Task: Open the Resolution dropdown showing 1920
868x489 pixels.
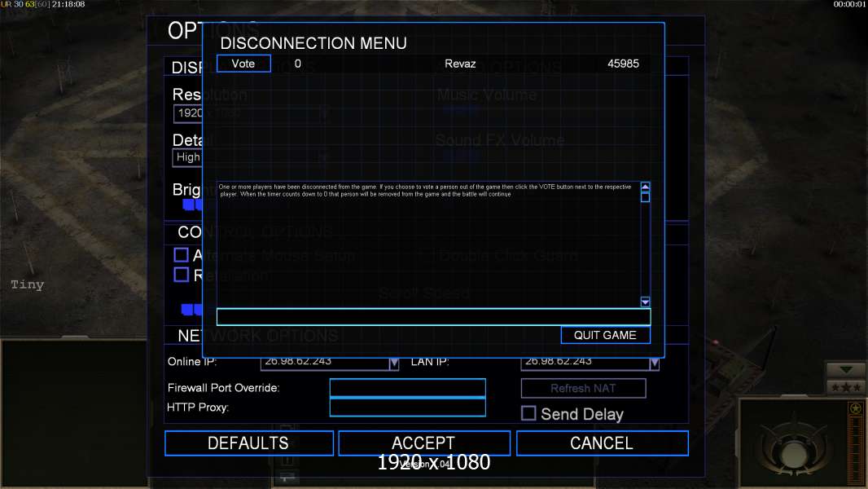Action: click(x=188, y=113)
